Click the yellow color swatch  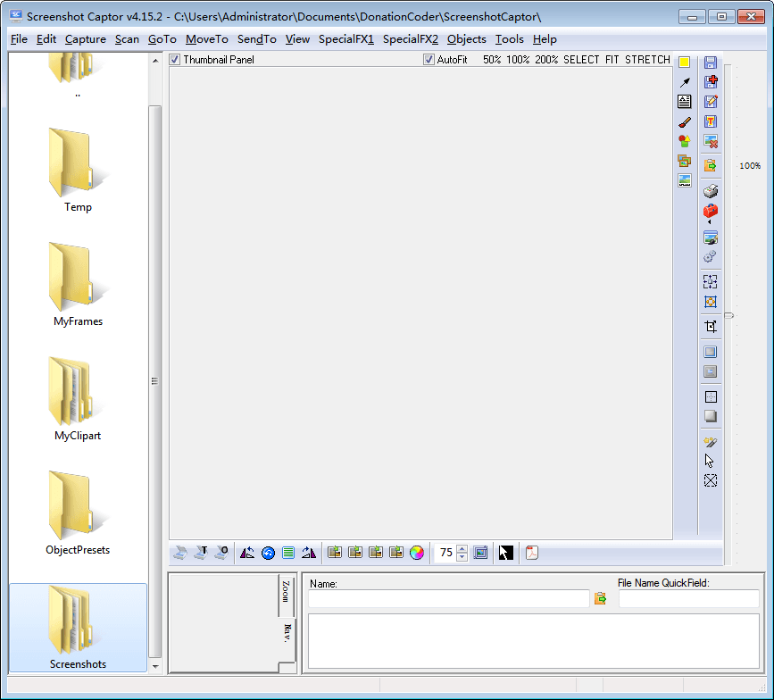(x=685, y=62)
